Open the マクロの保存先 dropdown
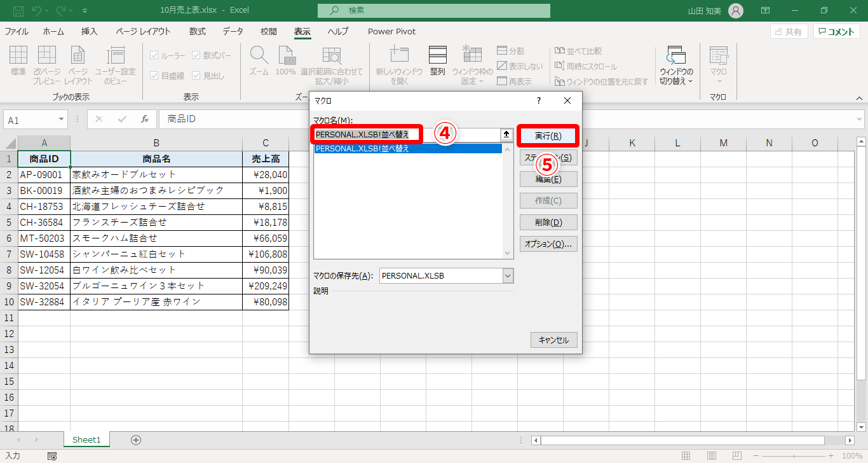The width and height of the screenshot is (868, 463). click(507, 275)
